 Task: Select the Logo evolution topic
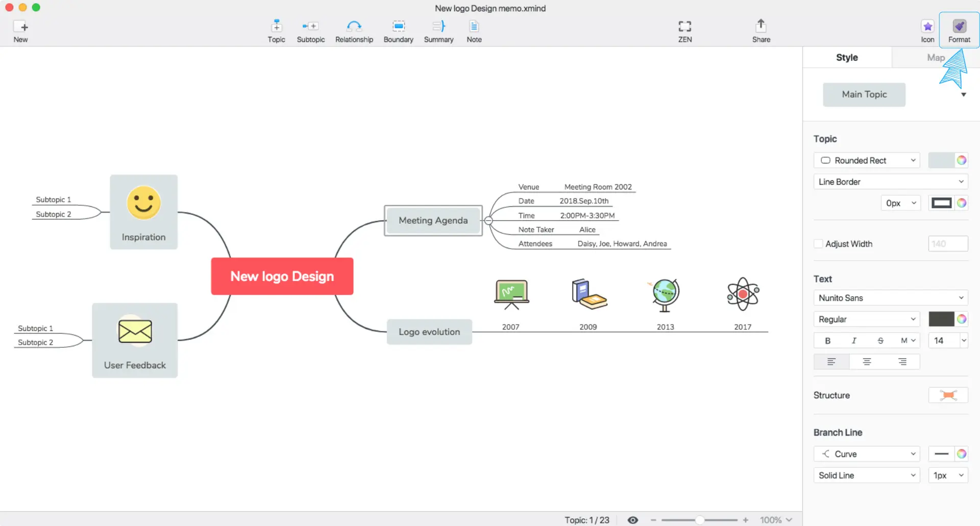[x=429, y=332]
